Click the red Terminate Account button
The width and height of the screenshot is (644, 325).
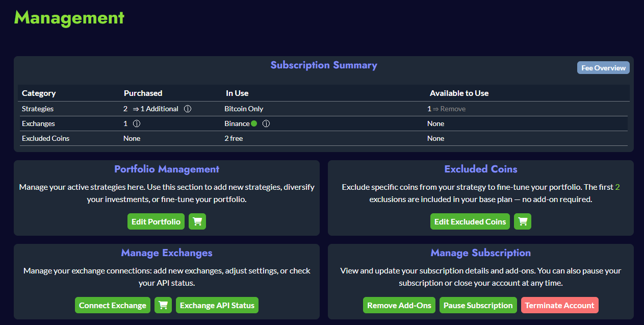click(x=559, y=305)
